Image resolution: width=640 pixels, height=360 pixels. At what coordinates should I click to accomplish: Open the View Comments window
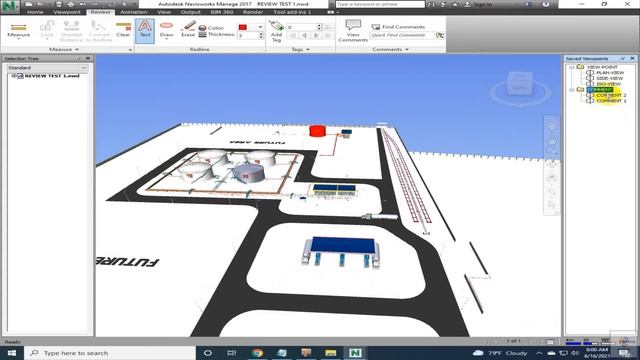(x=353, y=31)
